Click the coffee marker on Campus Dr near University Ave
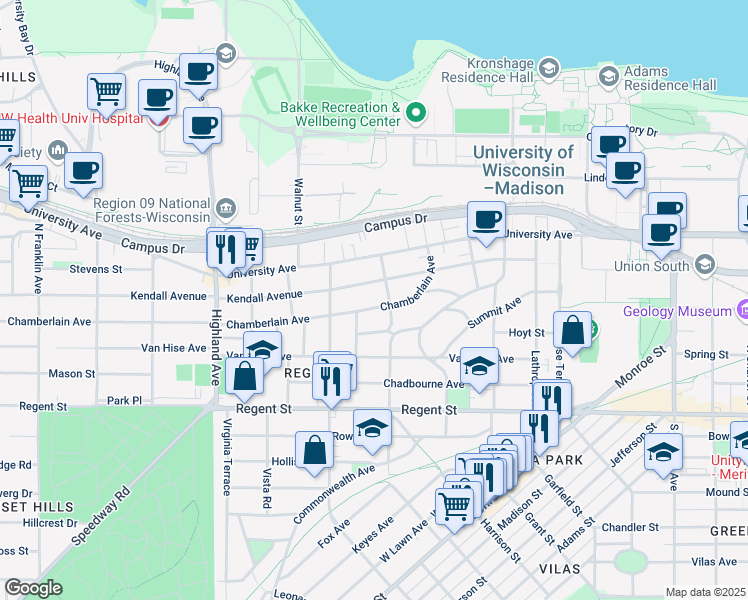This screenshot has width=748, height=600. (x=487, y=219)
